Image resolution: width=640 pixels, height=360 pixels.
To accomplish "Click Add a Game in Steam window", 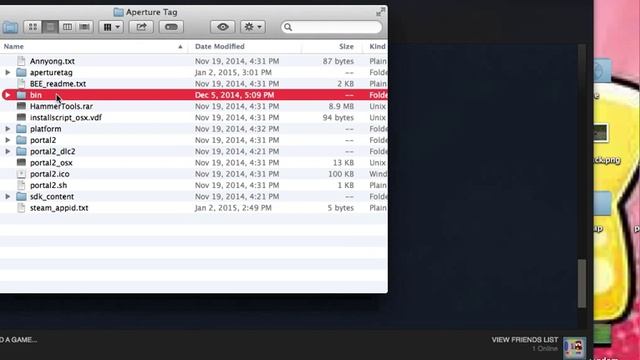I will click(18, 340).
